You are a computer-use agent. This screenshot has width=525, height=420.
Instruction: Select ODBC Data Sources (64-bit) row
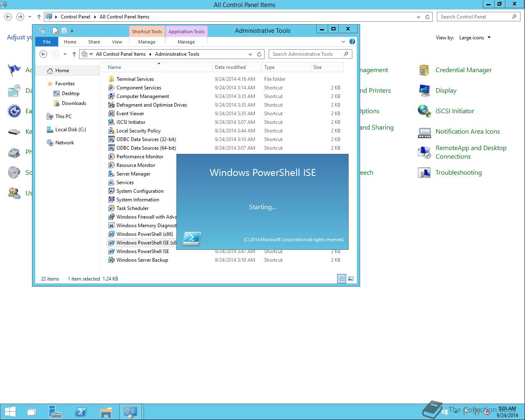pyautogui.click(x=224, y=148)
